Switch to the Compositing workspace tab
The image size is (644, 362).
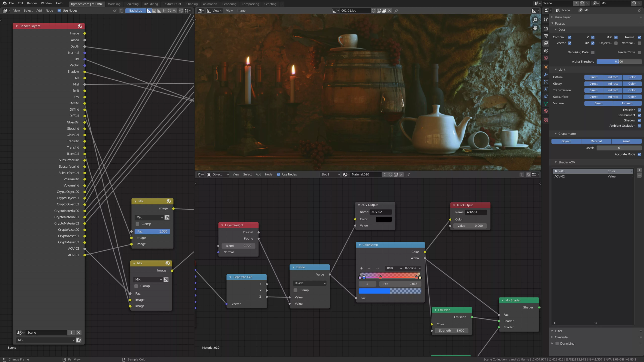click(250, 4)
